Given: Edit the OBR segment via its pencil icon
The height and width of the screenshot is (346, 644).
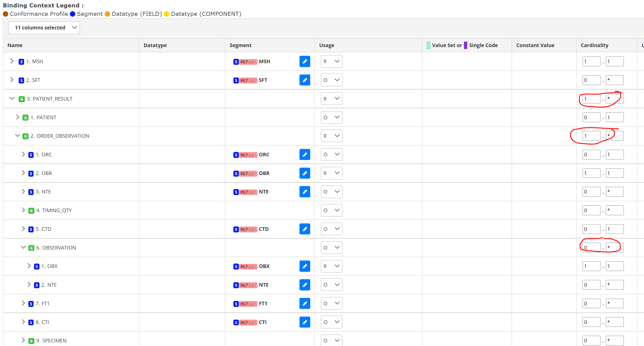Looking at the screenshot, I should pyautogui.click(x=305, y=173).
